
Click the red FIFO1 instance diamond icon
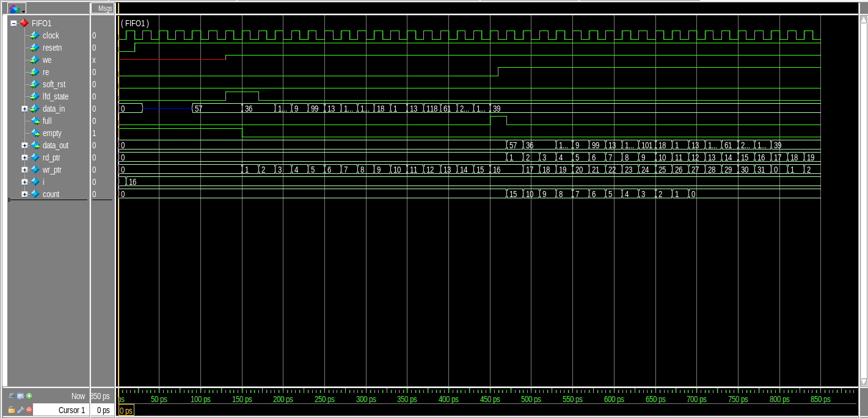point(23,23)
